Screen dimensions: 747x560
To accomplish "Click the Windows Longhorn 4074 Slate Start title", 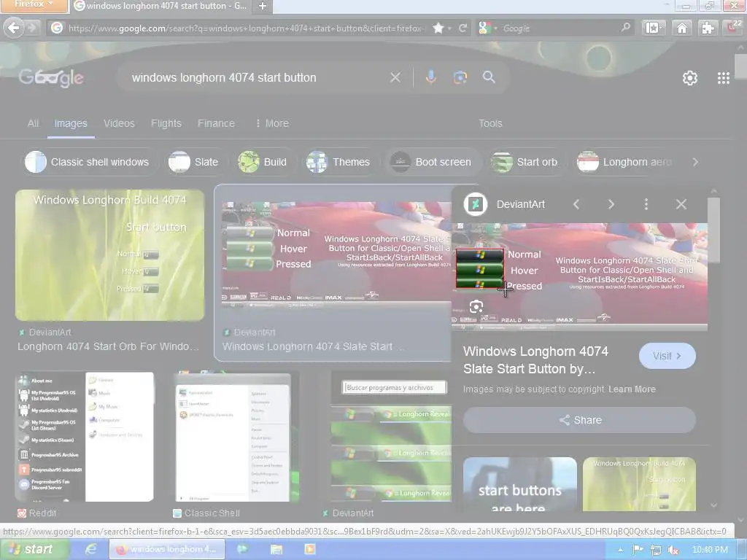I will 535,360.
